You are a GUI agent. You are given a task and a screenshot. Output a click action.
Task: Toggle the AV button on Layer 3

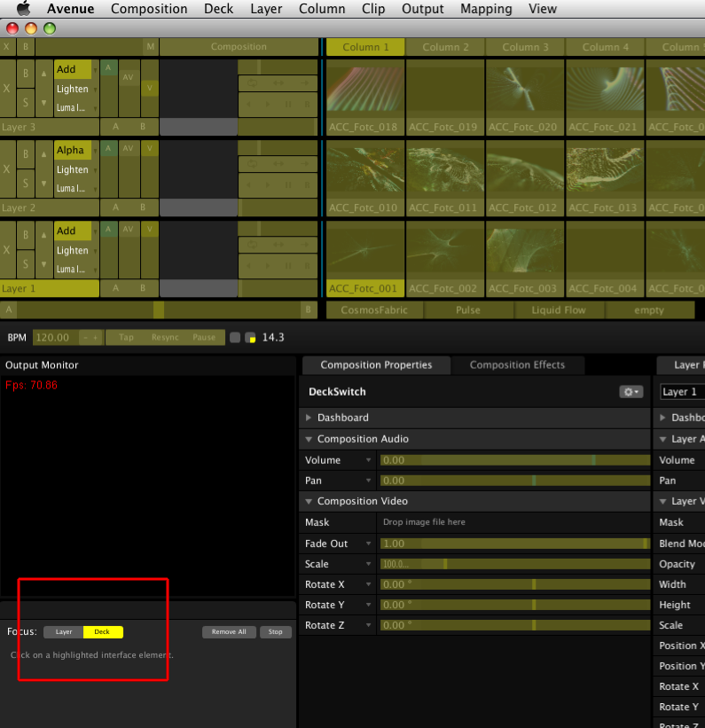coord(129,78)
